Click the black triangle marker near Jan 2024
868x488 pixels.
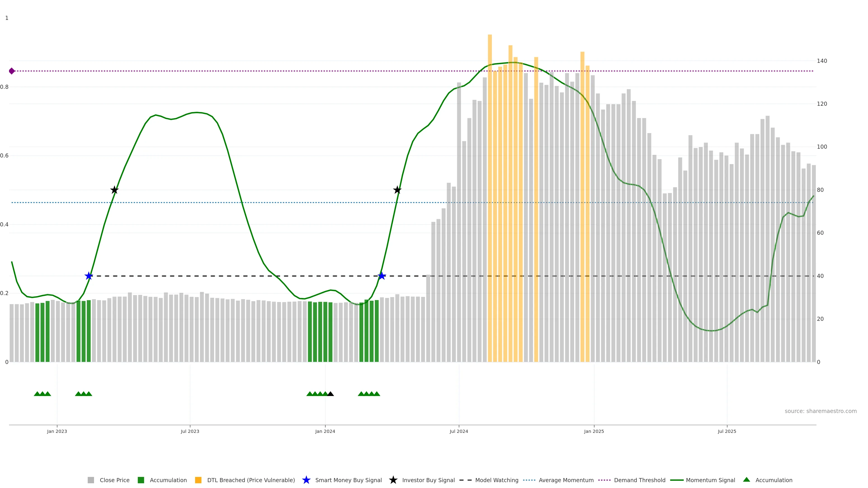point(330,394)
